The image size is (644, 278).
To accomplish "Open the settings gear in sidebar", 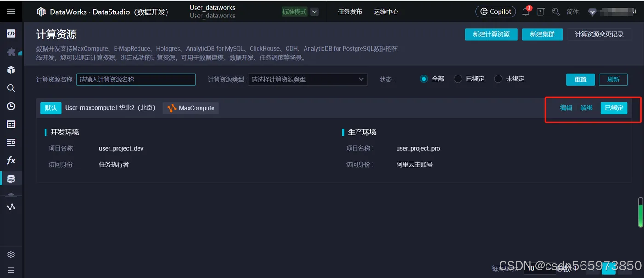I will [11, 255].
